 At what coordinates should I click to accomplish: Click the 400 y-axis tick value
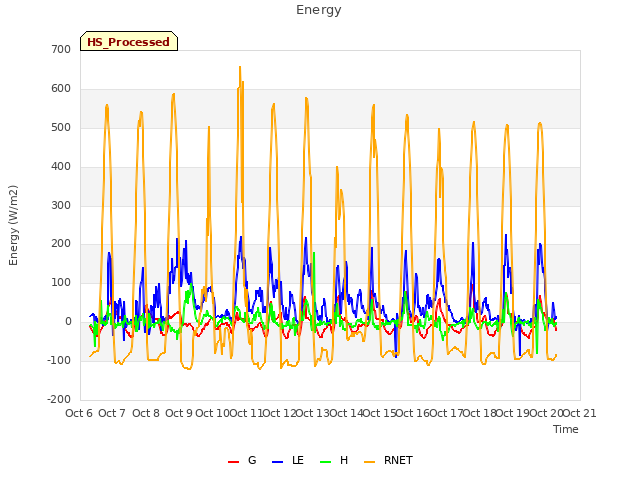(x=61, y=167)
